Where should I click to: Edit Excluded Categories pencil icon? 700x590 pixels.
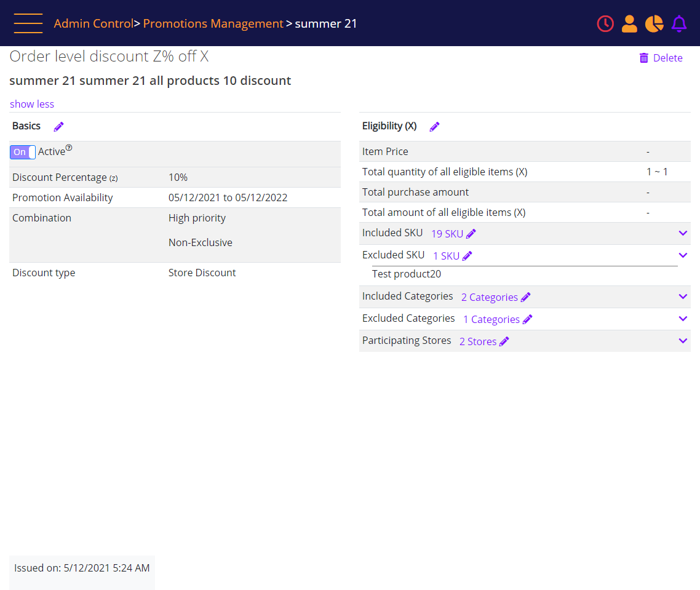click(x=527, y=319)
